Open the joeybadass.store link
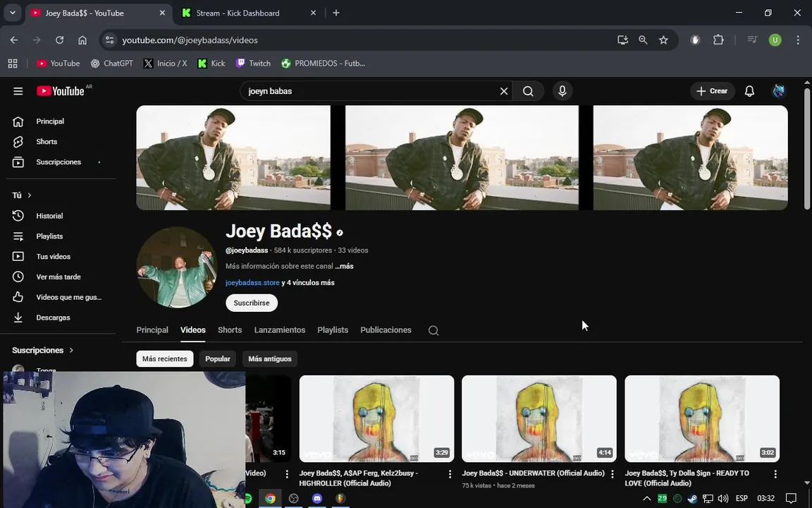The height and width of the screenshot is (508, 812). (x=252, y=282)
